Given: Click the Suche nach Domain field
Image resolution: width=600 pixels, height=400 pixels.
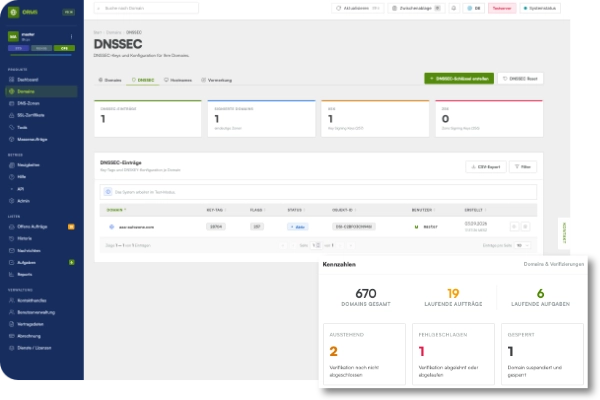Looking at the screenshot, I should 146,8.
